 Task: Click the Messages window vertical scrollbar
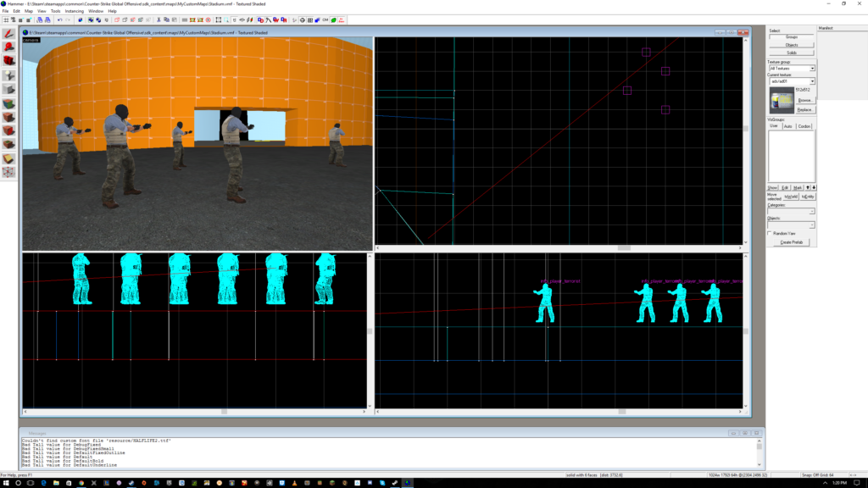coord(759,453)
